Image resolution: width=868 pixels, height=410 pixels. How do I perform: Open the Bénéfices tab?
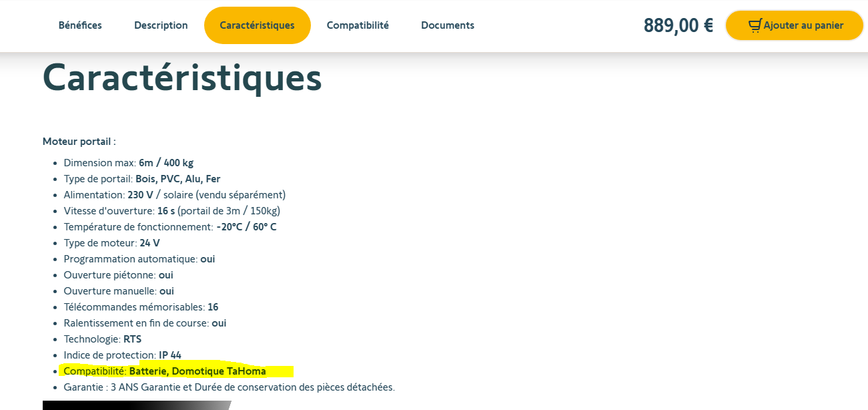coord(80,25)
